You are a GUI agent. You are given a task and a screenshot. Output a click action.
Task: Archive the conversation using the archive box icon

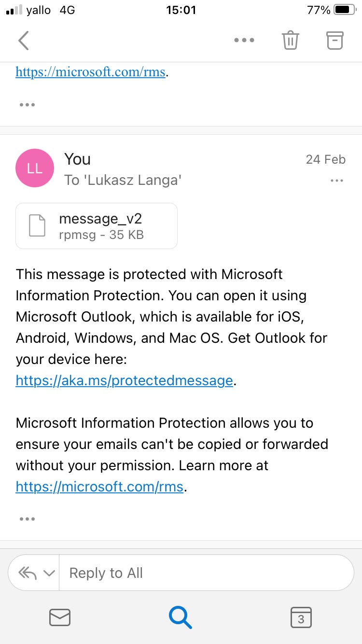click(x=335, y=41)
